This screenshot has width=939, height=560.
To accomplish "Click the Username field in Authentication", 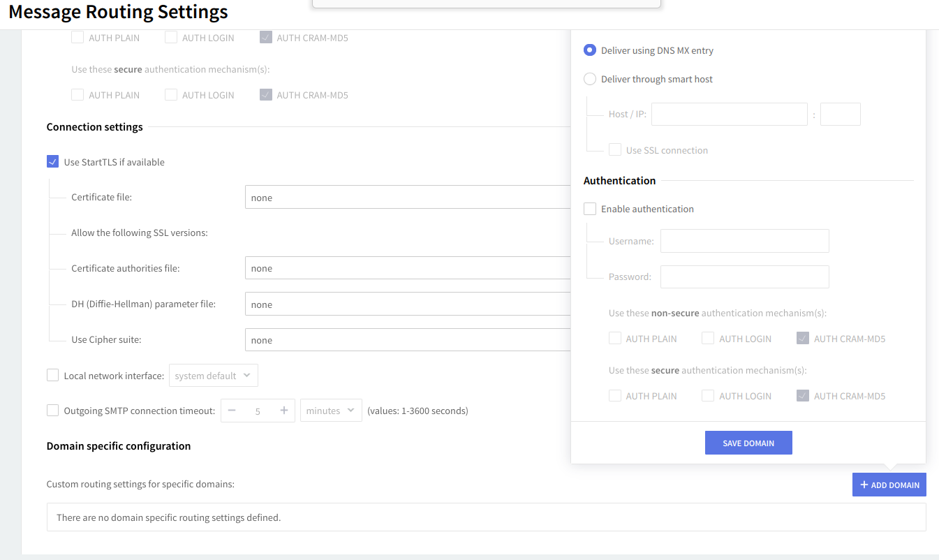I will coord(744,241).
